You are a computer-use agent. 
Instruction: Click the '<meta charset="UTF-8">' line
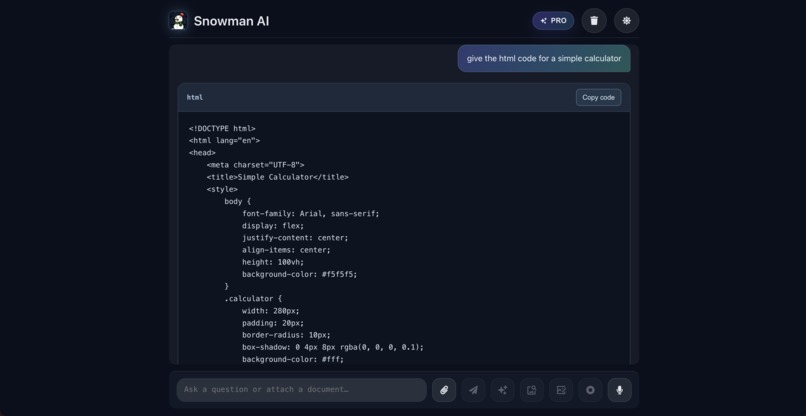coord(255,165)
